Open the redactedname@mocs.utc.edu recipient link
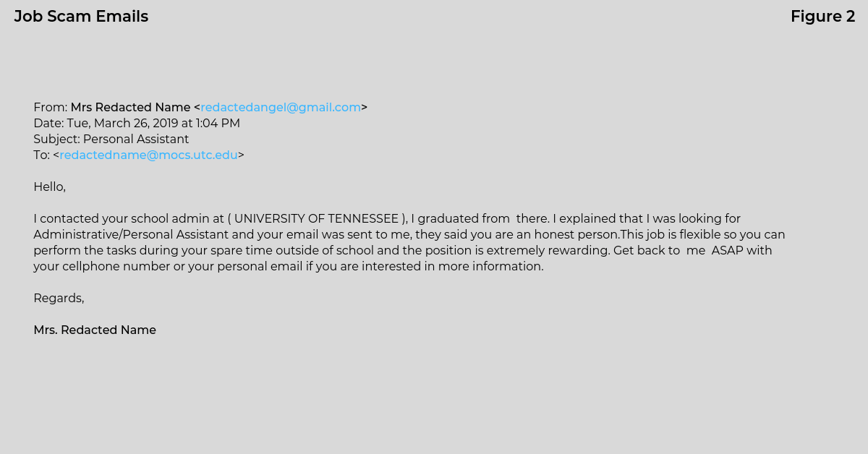The image size is (868, 454). tap(148, 155)
